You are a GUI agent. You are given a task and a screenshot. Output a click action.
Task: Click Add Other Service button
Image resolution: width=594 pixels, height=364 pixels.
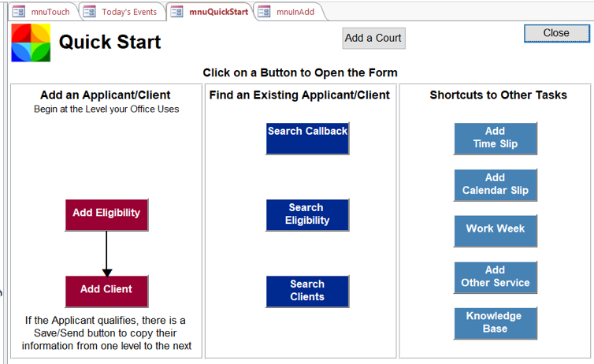click(496, 277)
